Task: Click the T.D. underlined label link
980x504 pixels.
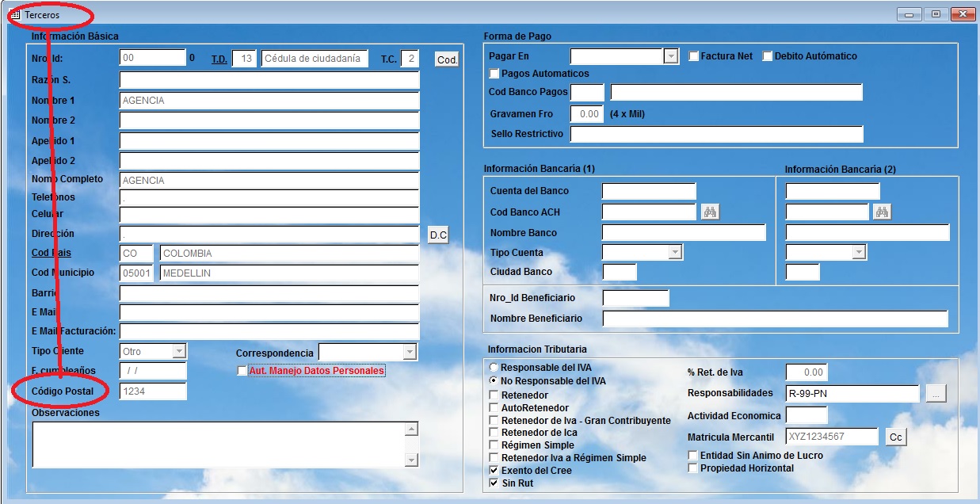Action: [x=219, y=59]
